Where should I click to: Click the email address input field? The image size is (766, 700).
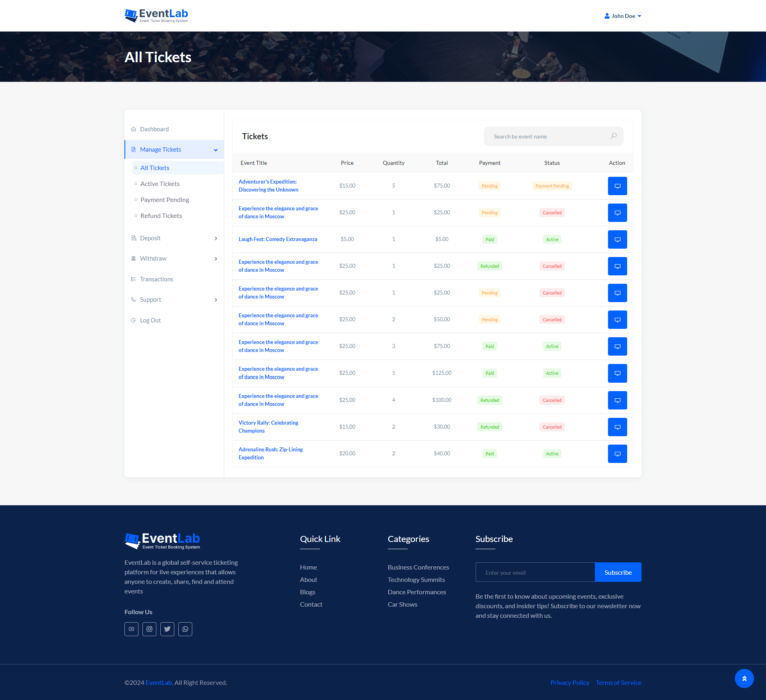(535, 572)
